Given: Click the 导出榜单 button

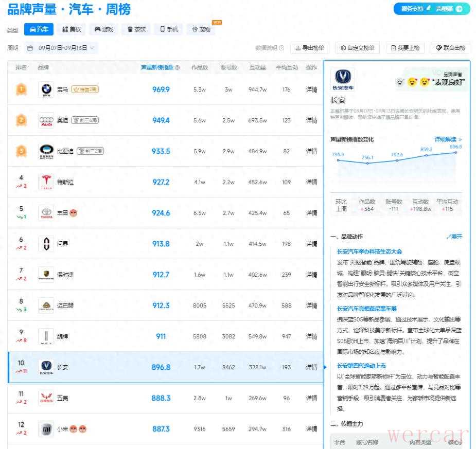Looking at the screenshot, I should pyautogui.click(x=310, y=48).
